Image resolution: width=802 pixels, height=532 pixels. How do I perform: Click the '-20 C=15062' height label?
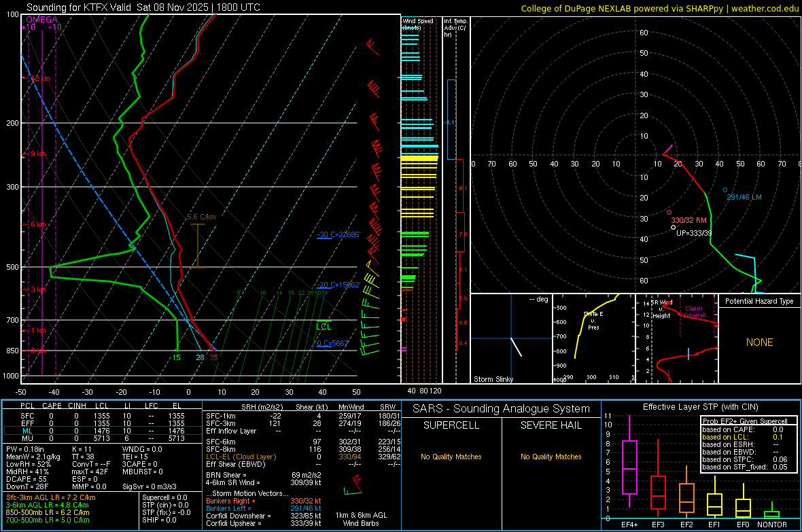point(338,285)
